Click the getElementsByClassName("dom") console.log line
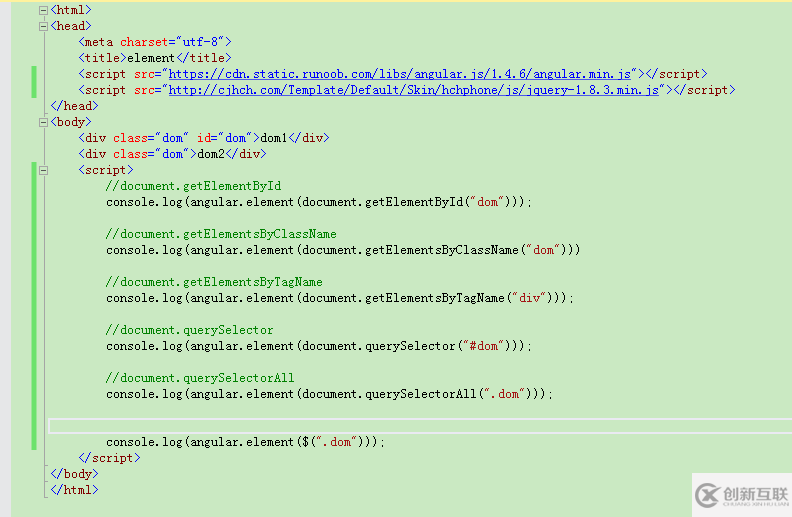Viewport: 792px width, 517px height. coord(343,250)
